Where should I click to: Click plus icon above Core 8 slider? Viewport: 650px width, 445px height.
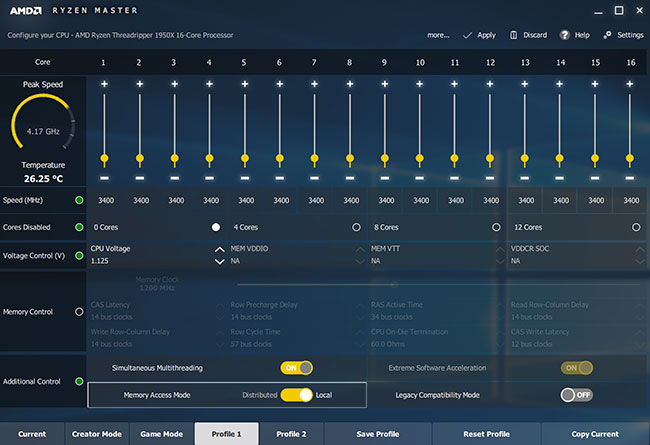(349, 84)
